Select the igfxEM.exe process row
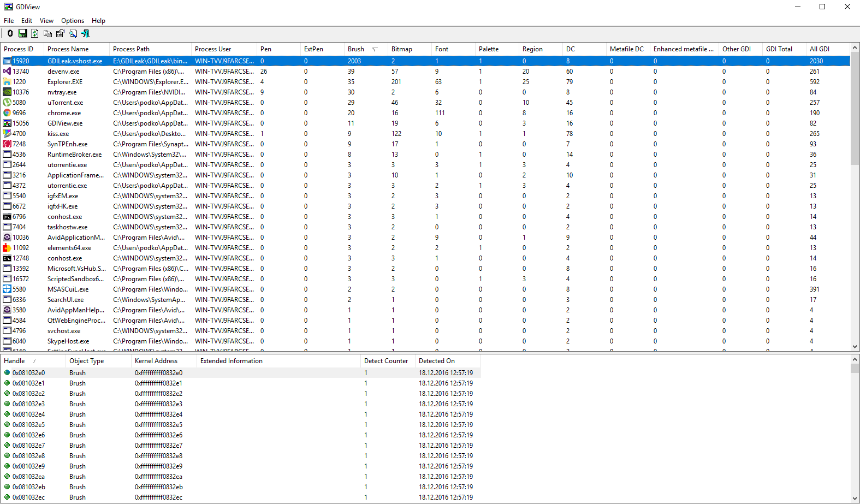 (x=425, y=196)
